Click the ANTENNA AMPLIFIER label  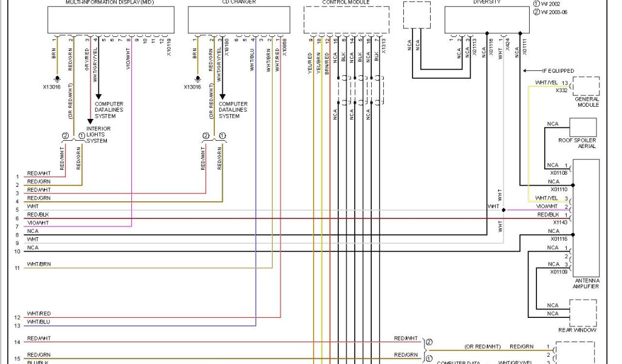(586, 283)
